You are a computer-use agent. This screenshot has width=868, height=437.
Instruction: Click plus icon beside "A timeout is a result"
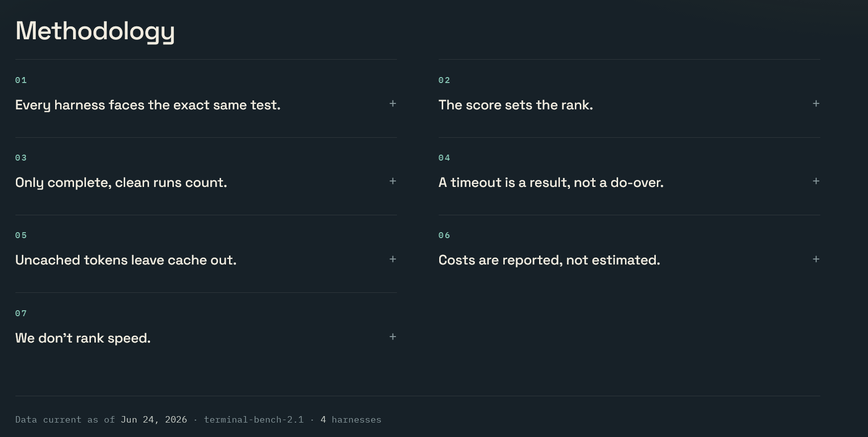point(816,181)
